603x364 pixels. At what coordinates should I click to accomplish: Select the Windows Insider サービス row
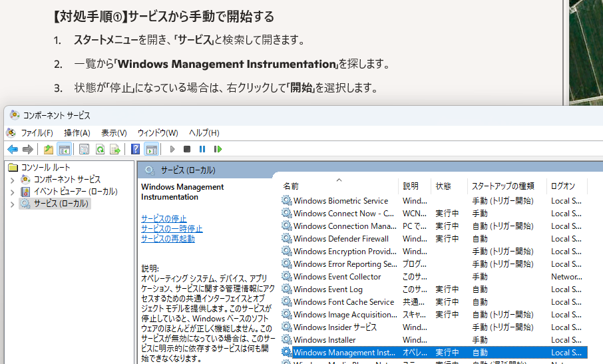(434, 327)
